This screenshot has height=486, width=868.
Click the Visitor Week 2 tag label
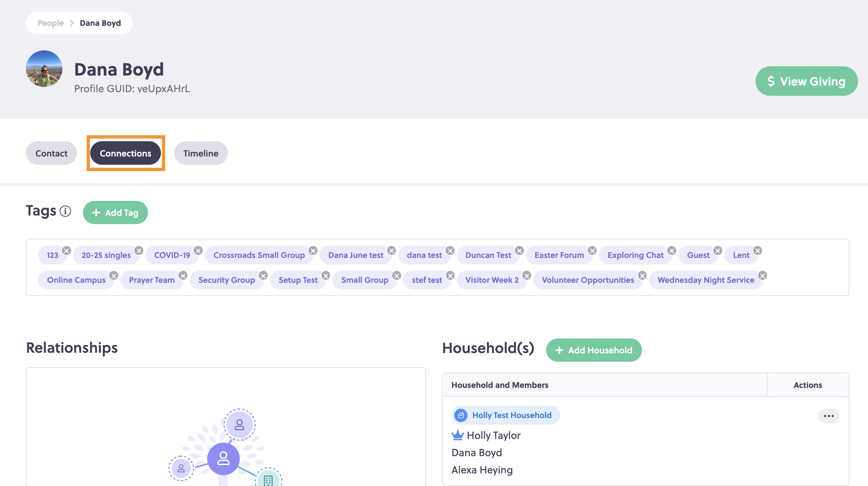[x=492, y=280]
